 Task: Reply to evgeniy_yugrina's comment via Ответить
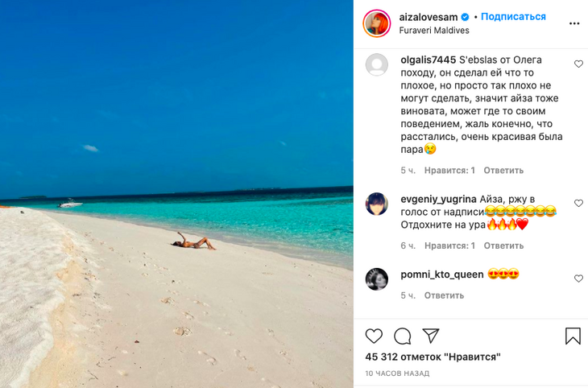(x=503, y=246)
